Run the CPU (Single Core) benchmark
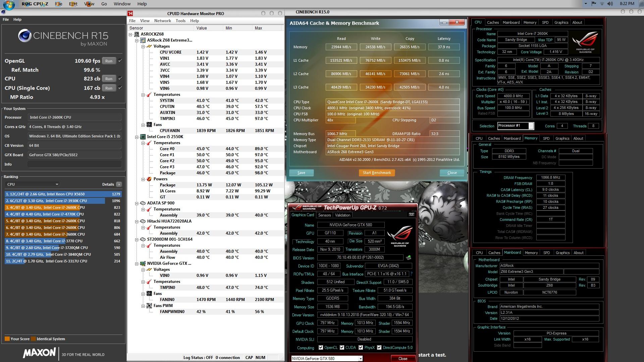Screen dimensions: 644x362 pyautogui.click(x=109, y=88)
